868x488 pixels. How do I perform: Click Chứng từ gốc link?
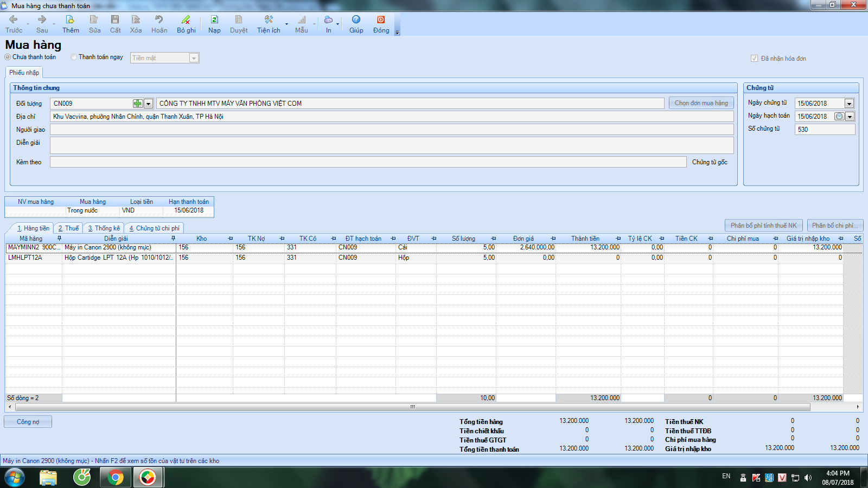pos(710,162)
